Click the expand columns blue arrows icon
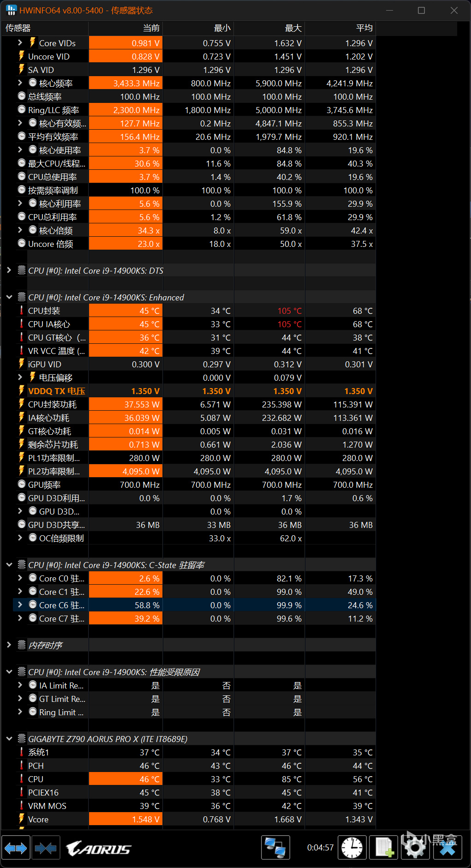The height and width of the screenshot is (868, 471). coord(16,848)
